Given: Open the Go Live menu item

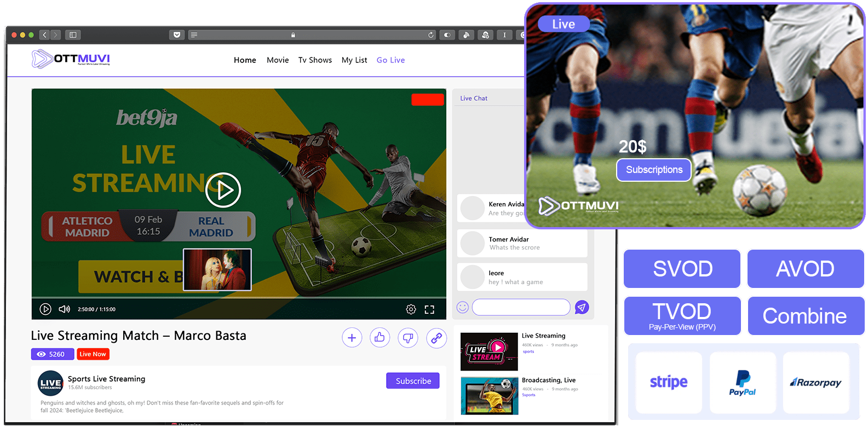Looking at the screenshot, I should (390, 60).
